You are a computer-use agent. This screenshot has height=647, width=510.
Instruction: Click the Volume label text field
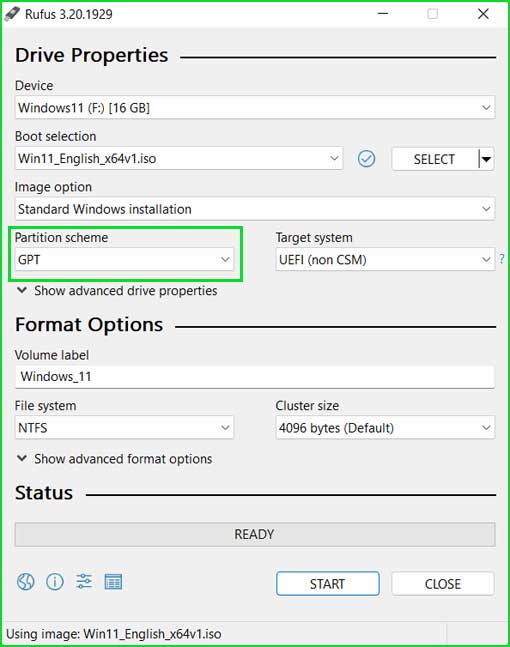[255, 377]
